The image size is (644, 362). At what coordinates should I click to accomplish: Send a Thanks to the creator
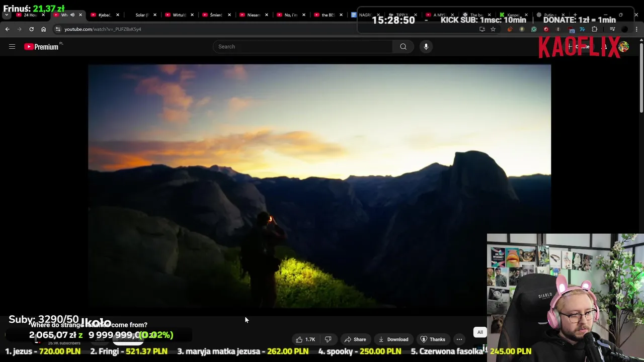[x=433, y=339]
